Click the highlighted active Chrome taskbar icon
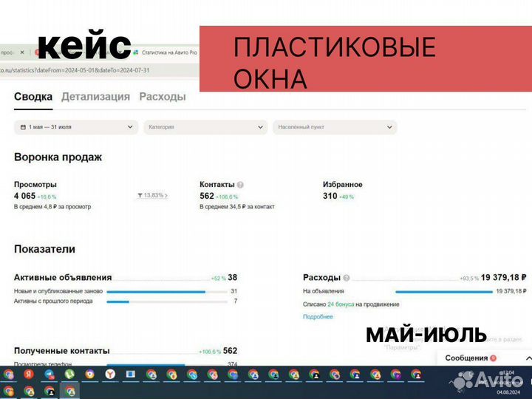The height and width of the screenshot is (399, 532). 70,391
